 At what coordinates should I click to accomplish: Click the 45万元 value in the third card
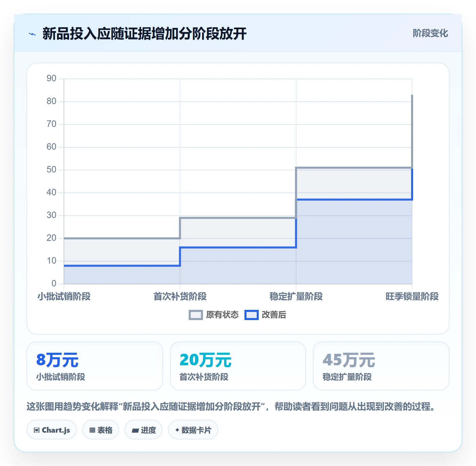point(349,360)
